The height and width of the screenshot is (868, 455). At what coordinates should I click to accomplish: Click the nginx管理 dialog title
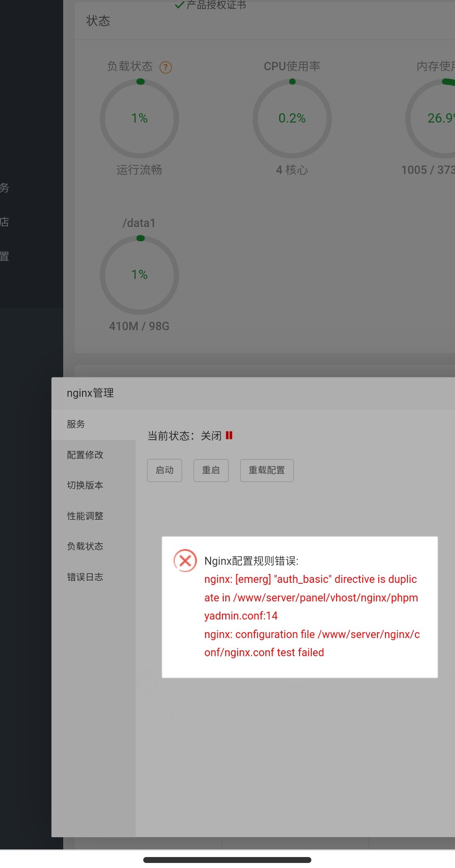(90, 393)
